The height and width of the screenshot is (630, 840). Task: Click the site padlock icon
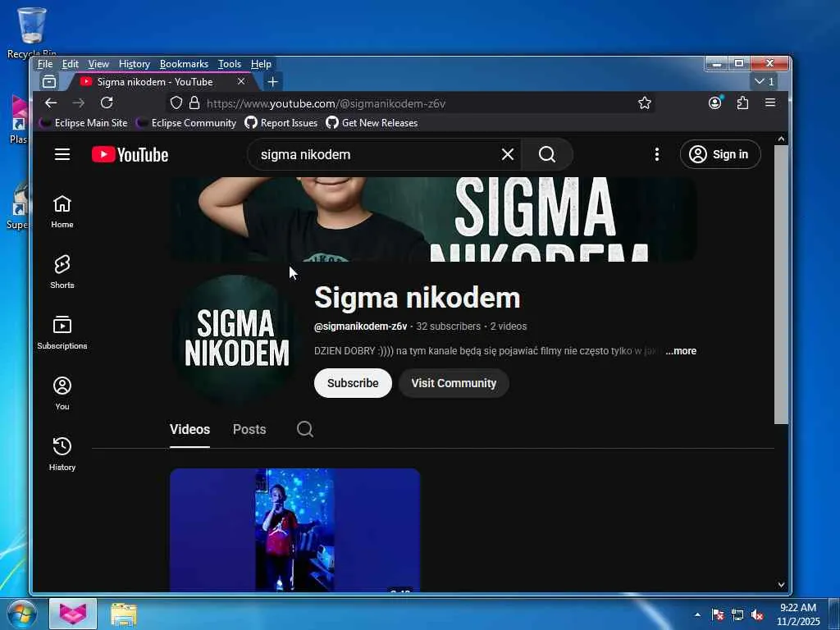point(194,103)
